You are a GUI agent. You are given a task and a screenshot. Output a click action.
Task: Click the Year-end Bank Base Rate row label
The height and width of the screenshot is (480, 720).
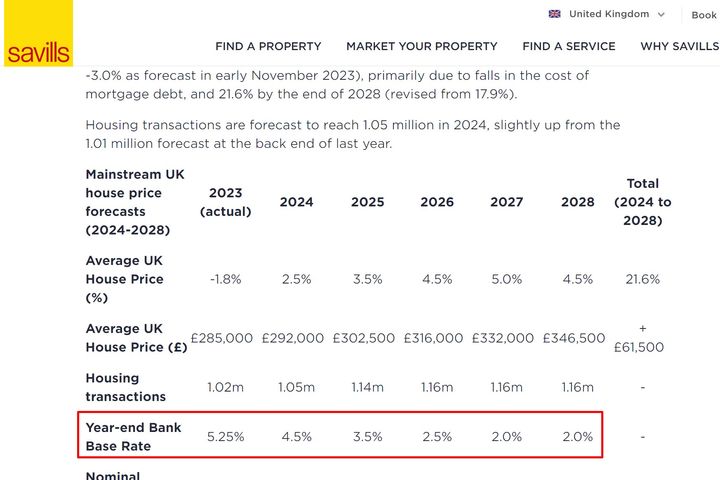[x=132, y=437]
